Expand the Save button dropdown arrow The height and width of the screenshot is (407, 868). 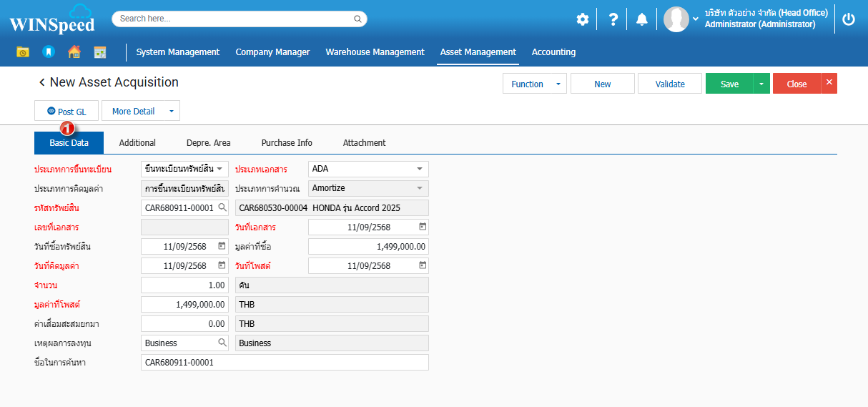pyautogui.click(x=761, y=84)
